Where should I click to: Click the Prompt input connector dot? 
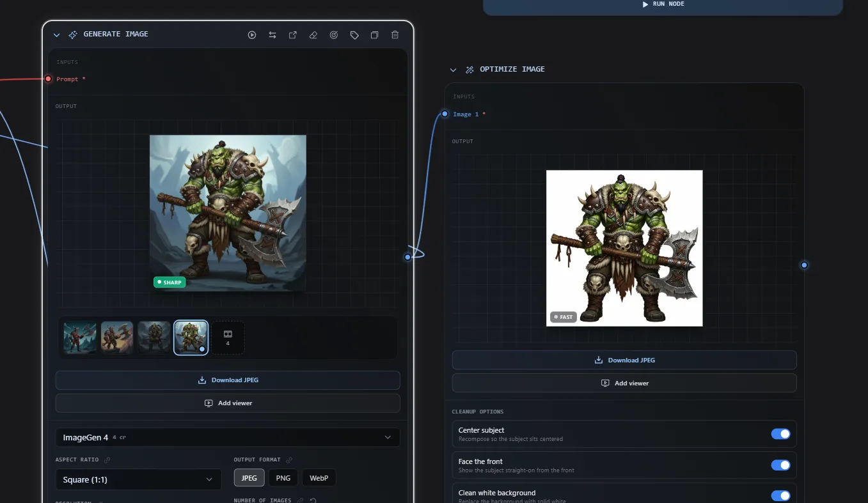[x=48, y=79]
